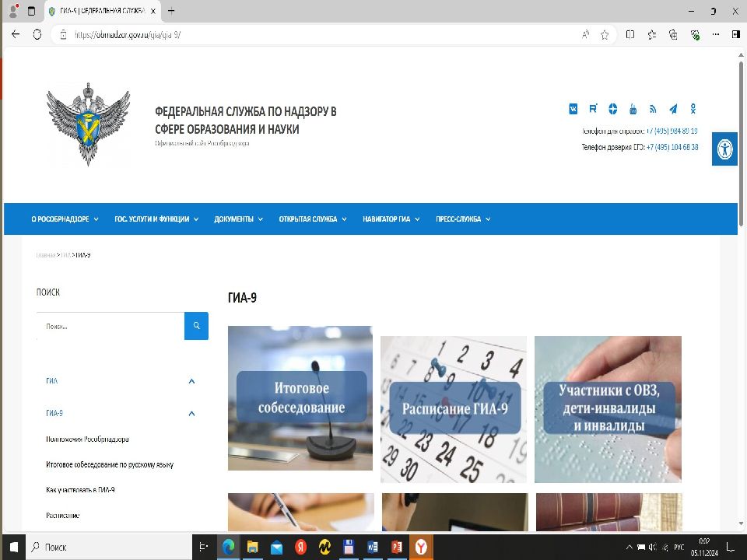Click into the site search field
Screen dimensions: 747x560
(x=110, y=327)
